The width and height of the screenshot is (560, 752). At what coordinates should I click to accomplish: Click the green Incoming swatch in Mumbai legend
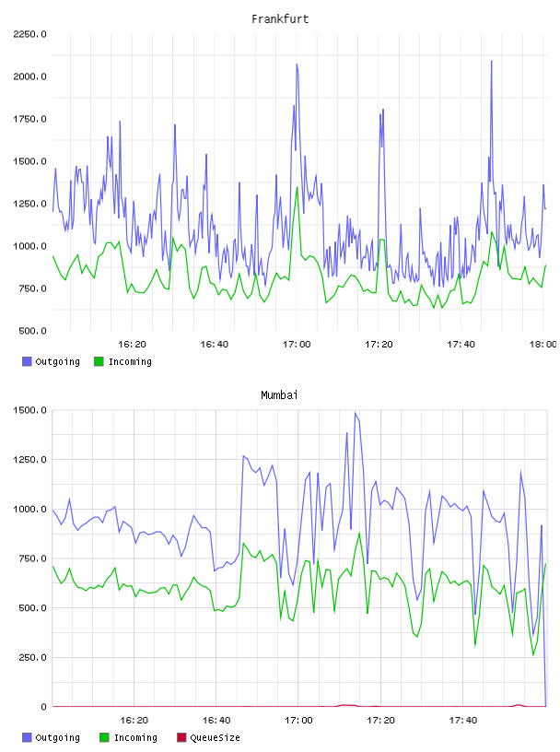click(104, 737)
